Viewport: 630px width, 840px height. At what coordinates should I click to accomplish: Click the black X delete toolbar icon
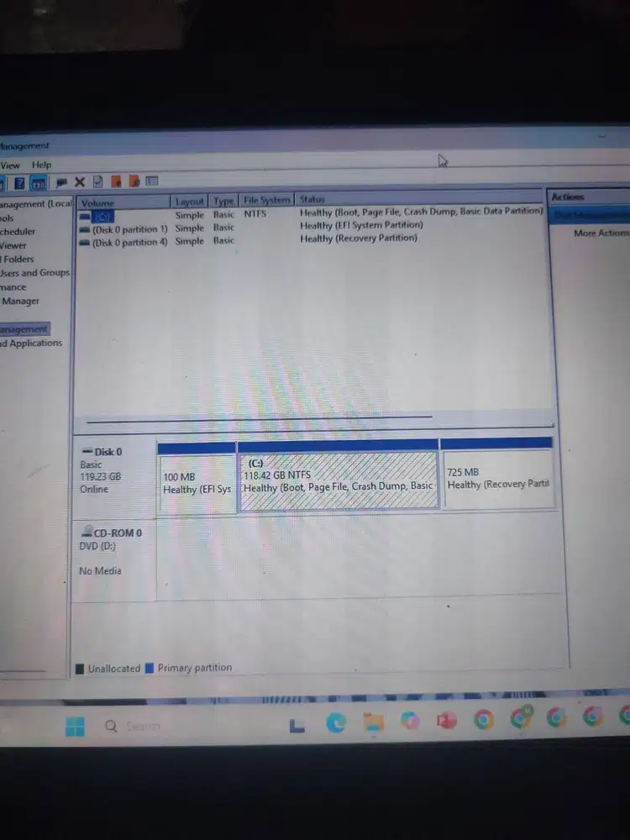point(80,182)
